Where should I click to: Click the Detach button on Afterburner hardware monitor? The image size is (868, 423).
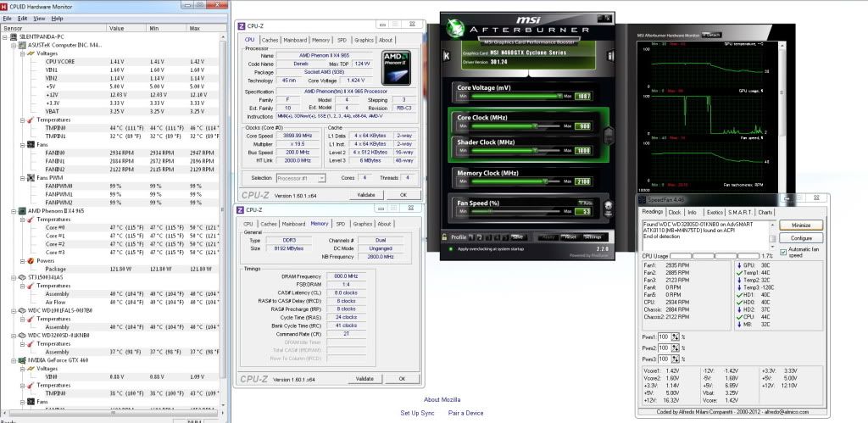[711, 35]
